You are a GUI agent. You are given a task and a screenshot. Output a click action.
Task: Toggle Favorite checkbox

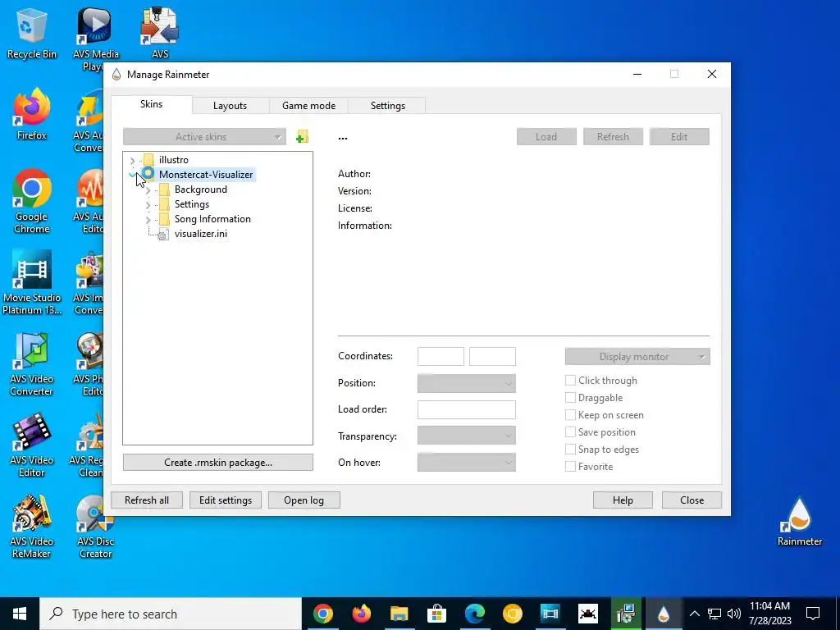coord(571,466)
